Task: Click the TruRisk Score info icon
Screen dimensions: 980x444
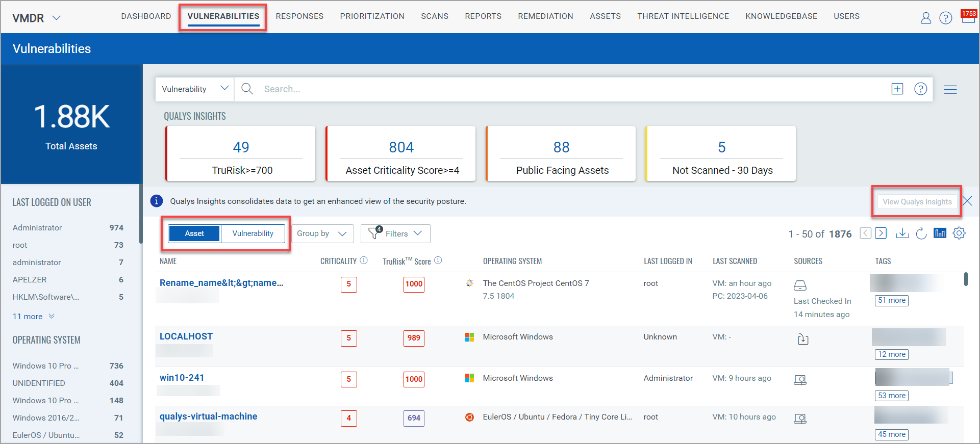Action: point(438,260)
